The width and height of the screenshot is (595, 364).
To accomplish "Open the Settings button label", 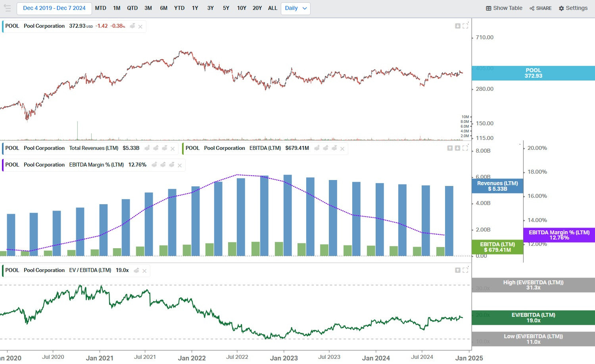I will (577, 8).
